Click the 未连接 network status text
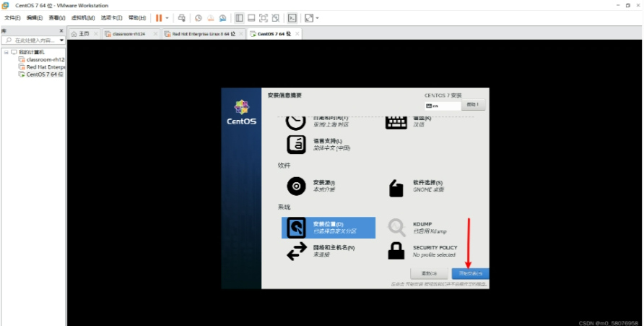The height and width of the screenshot is (326, 644). pyautogui.click(x=321, y=255)
